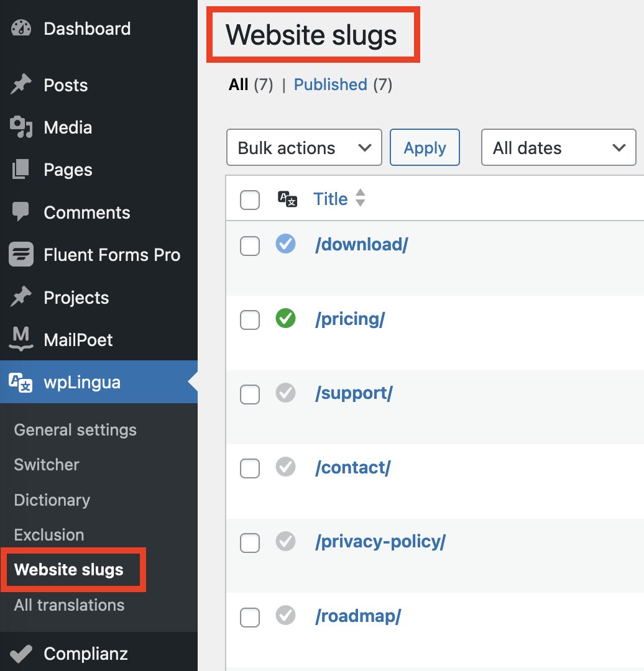Open Posts in the sidebar menu

tap(66, 85)
